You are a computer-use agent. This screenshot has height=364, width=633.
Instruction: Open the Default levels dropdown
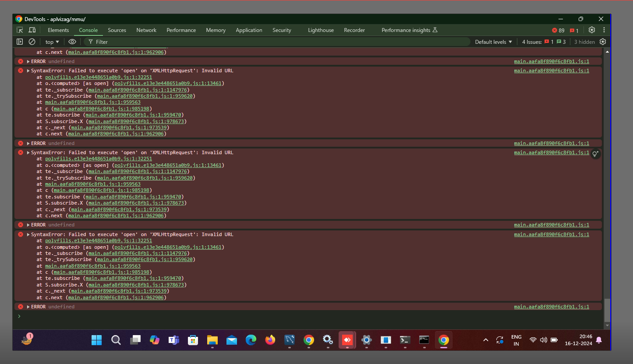(493, 42)
